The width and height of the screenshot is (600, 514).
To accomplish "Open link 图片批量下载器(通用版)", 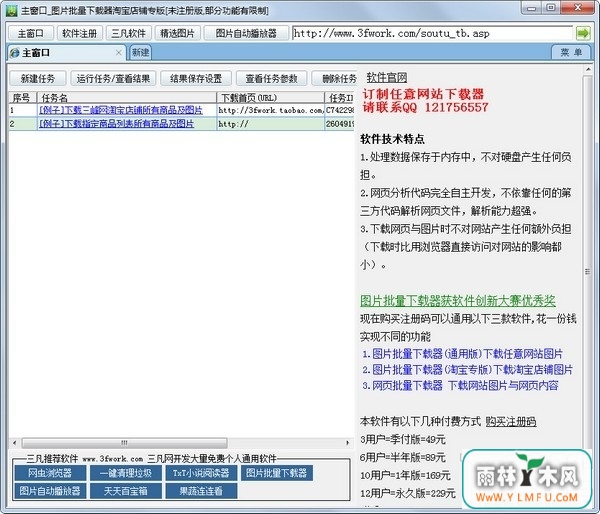I will (x=462, y=354).
